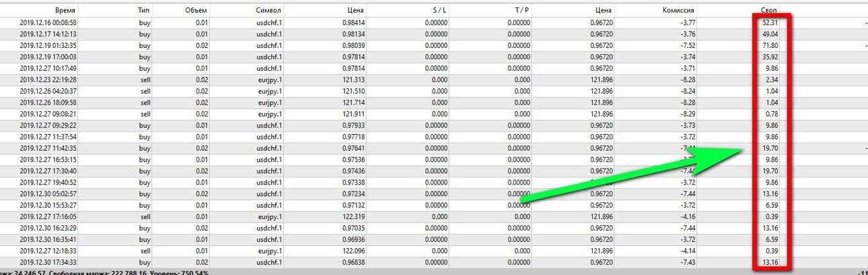Select the order opened 2019.12.26 04:20:37
This screenshot has width=868, height=275.
point(434,92)
